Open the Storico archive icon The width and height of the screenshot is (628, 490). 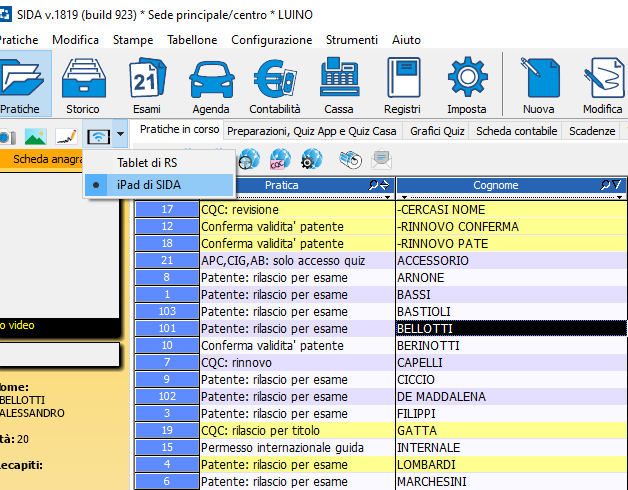pyautogui.click(x=84, y=84)
